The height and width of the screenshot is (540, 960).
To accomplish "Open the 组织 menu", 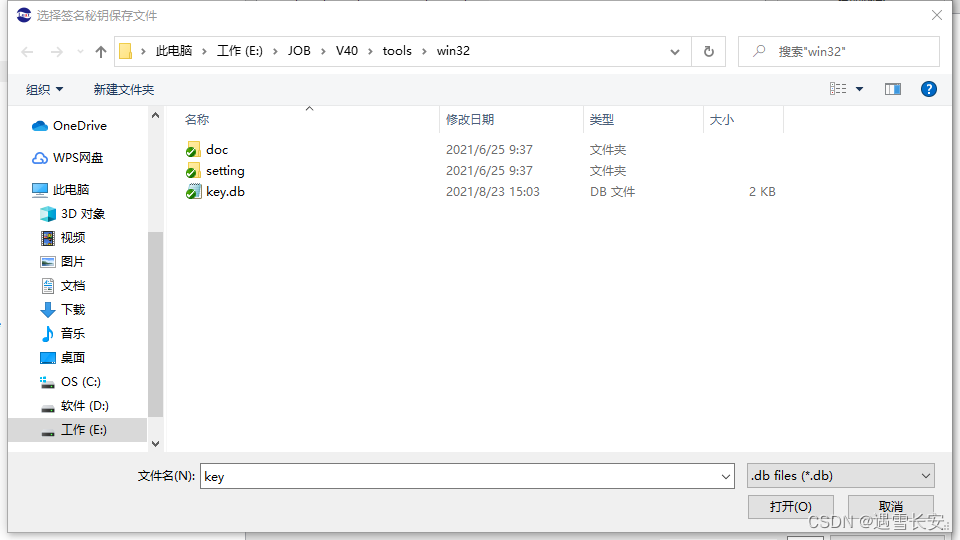I will [x=44, y=89].
